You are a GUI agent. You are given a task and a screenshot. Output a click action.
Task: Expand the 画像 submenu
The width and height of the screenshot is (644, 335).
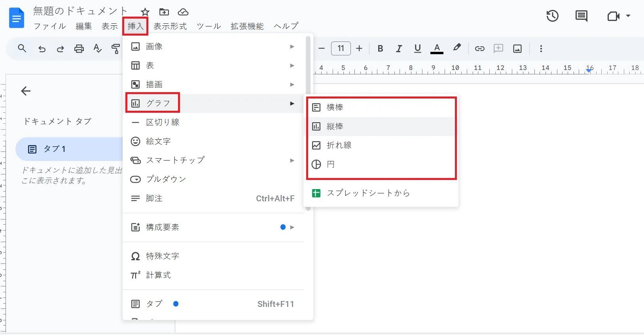tap(214, 47)
